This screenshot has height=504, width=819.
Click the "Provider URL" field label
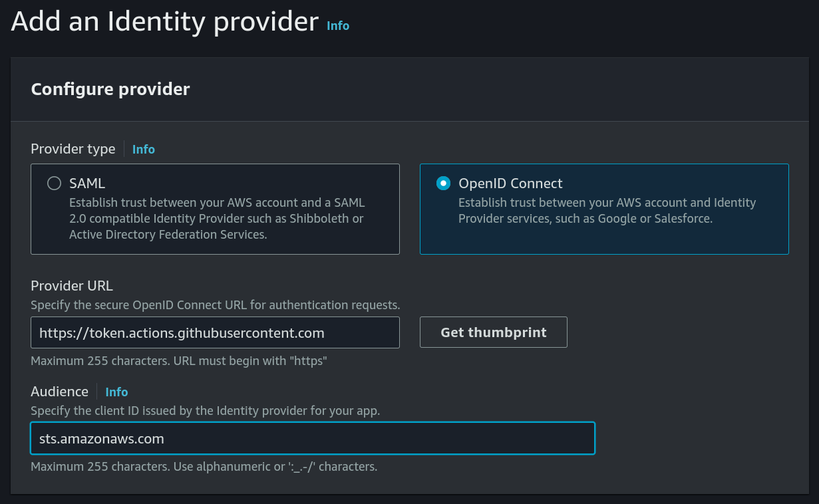[x=72, y=286]
